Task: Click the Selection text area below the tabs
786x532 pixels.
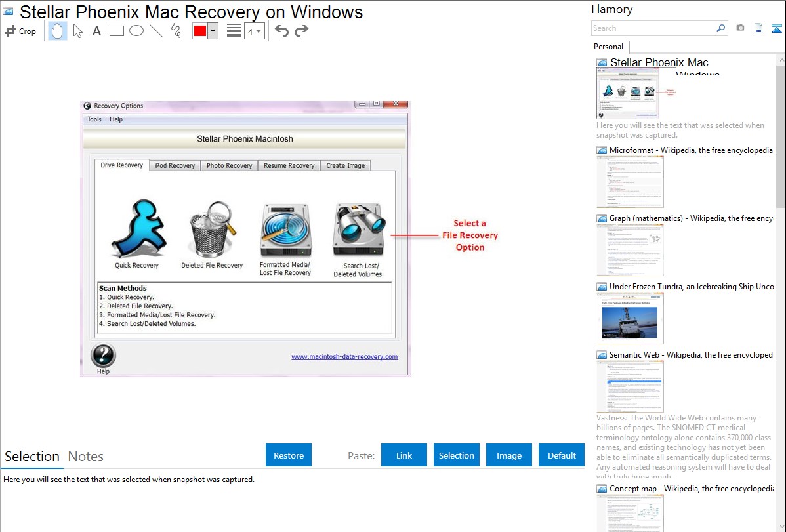Action: click(293, 500)
